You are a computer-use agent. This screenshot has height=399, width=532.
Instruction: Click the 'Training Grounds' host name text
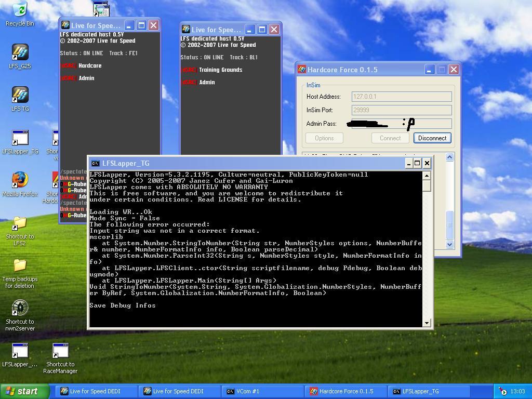click(x=220, y=70)
